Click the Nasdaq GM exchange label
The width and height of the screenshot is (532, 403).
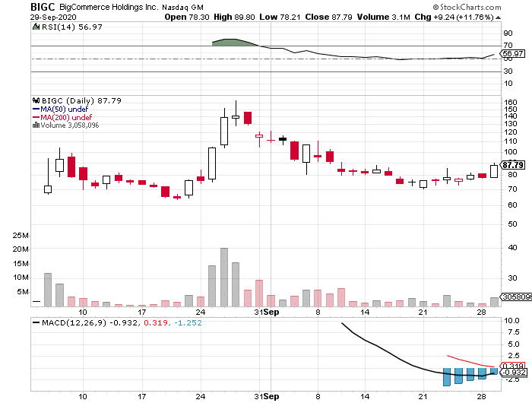(x=182, y=8)
